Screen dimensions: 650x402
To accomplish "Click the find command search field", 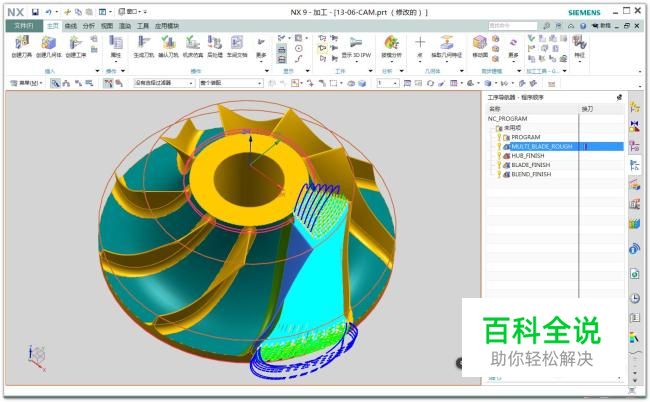I will click(x=513, y=26).
